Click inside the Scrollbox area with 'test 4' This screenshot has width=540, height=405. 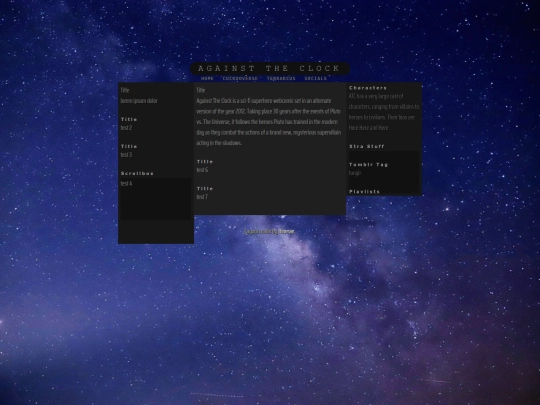[156, 199]
